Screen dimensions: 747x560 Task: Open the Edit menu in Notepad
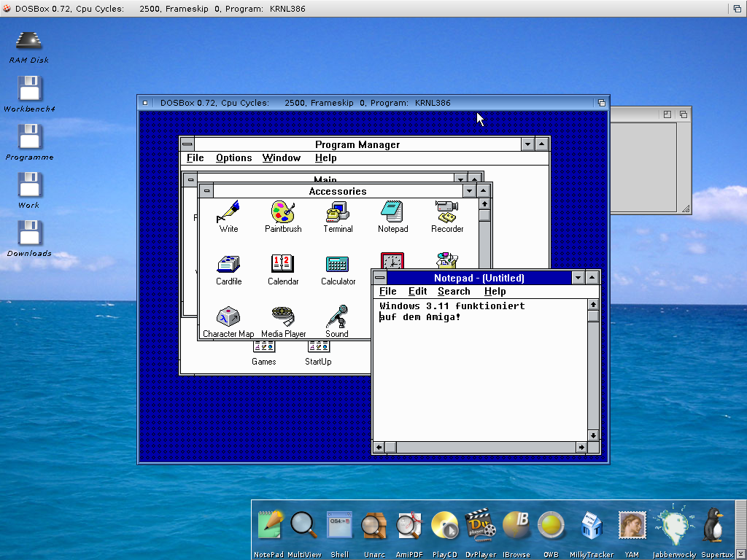(x=417, y=292)
